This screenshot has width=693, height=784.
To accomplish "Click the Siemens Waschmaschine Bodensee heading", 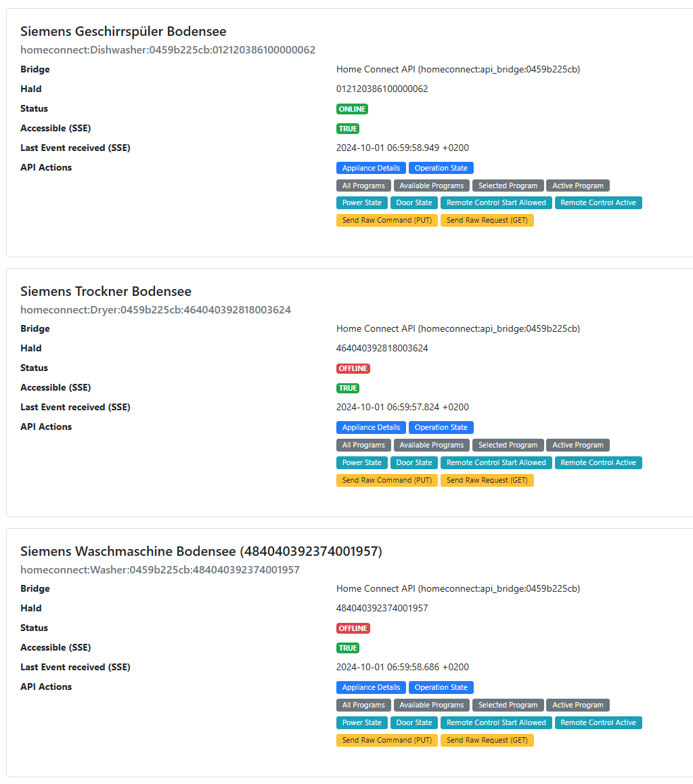I will 201,551.
